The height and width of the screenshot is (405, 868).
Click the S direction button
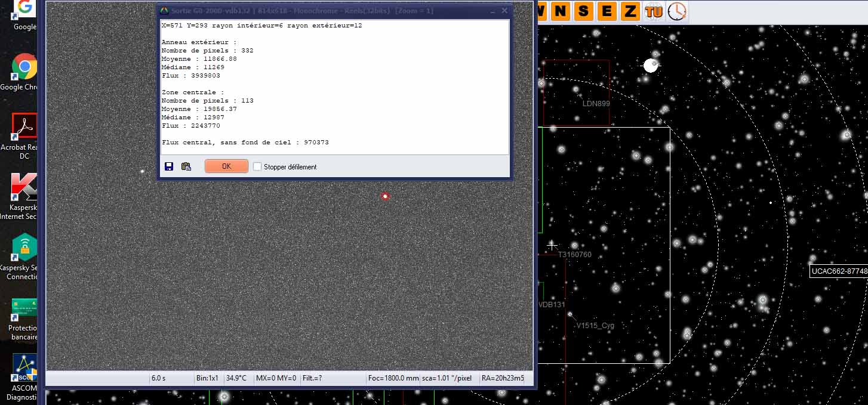(583, 11)
